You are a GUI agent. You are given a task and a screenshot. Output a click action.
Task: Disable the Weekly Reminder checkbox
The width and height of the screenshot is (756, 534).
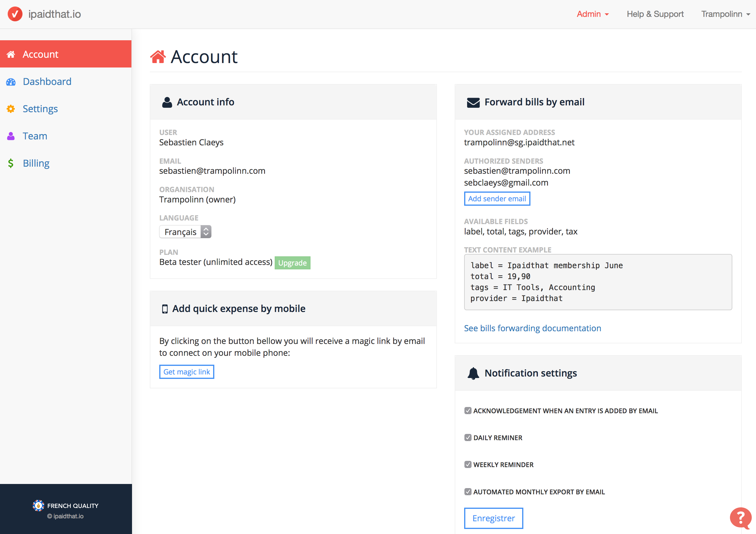(468, 464)
